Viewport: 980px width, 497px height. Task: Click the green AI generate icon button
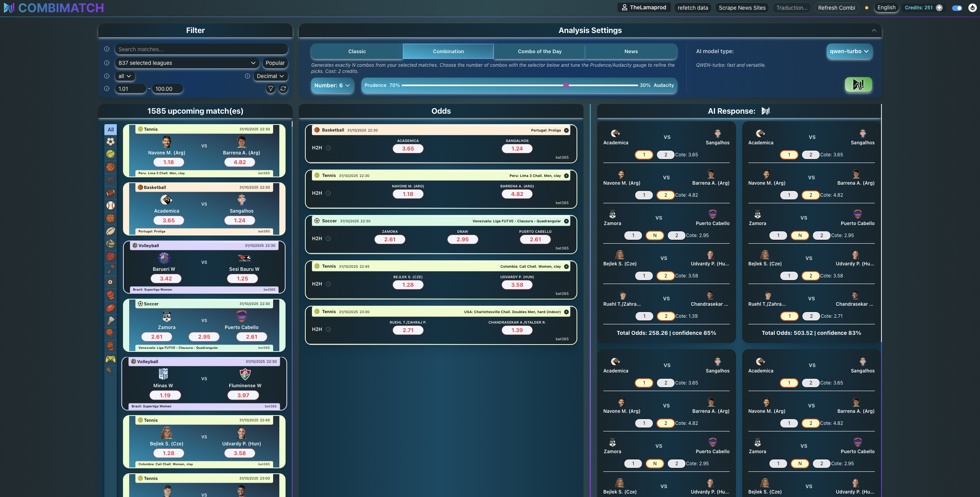tap(858, 85)
